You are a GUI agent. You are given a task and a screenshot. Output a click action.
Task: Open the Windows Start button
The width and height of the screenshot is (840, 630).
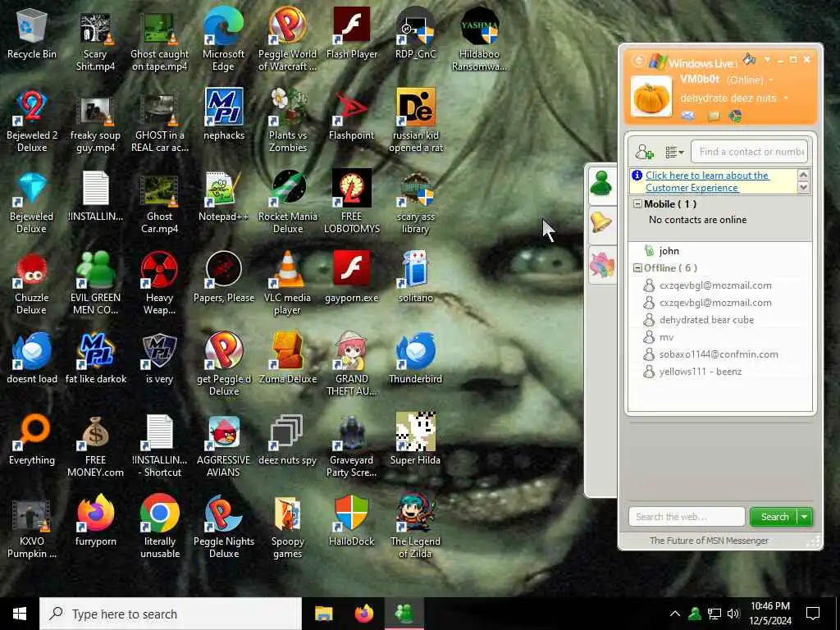pos(20,614)
